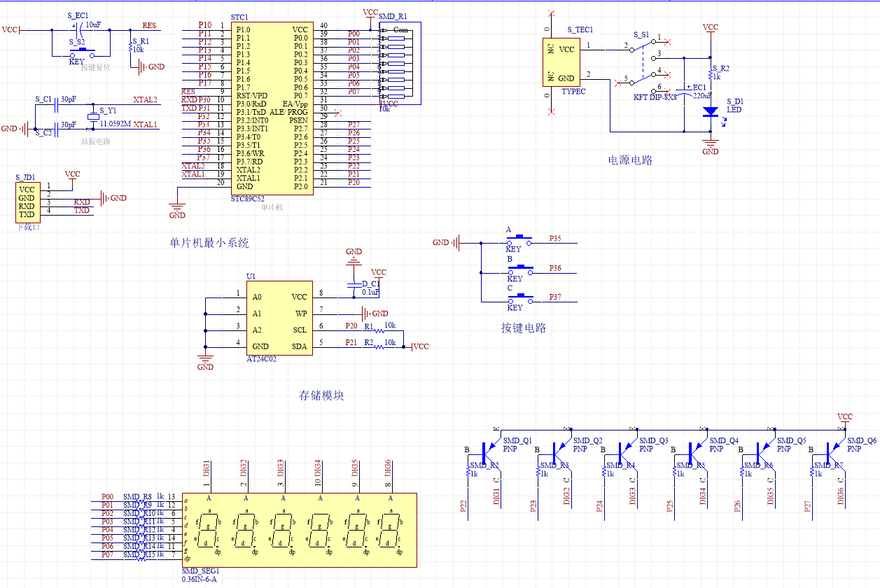880x588 pixels.
Task: Click the 单片机最小系统 section title text
Action: [209, 243]
